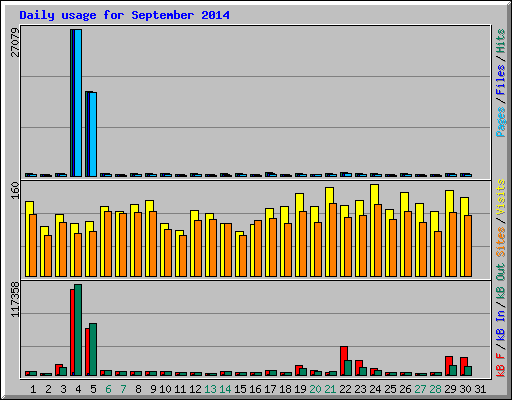Click day label "9" on the x-axis
The image size is (512, 400).
153,389
